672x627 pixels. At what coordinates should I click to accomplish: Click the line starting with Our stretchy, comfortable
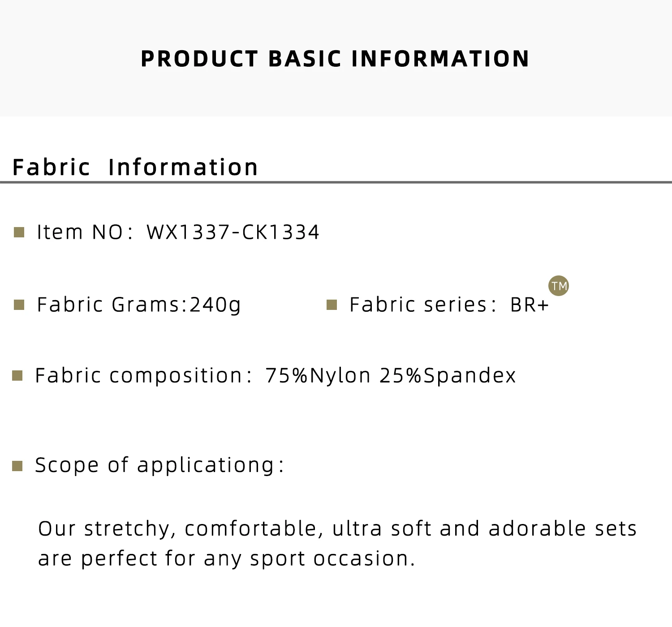tap(337, 528)
